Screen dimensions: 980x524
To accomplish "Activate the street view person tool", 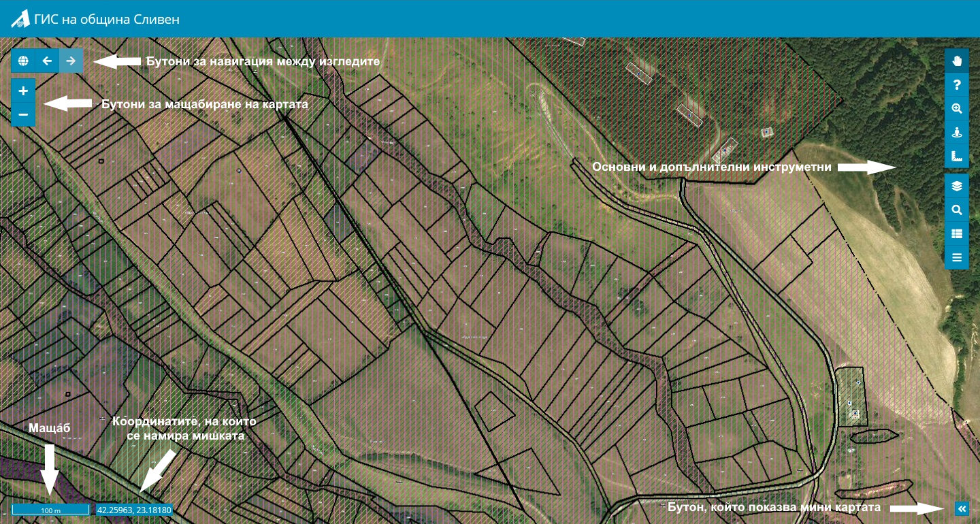I will click(x=957, y=133).
